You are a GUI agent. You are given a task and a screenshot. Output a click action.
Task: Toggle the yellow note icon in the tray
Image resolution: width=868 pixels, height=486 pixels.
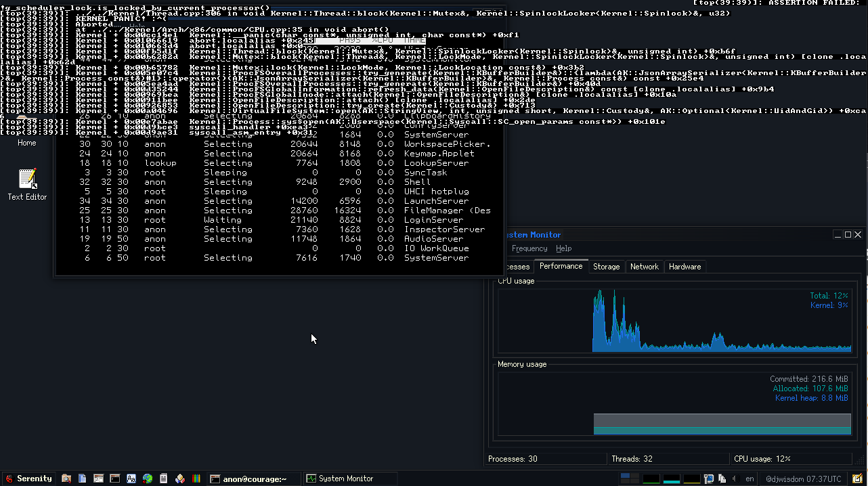(x=856, y=479)
